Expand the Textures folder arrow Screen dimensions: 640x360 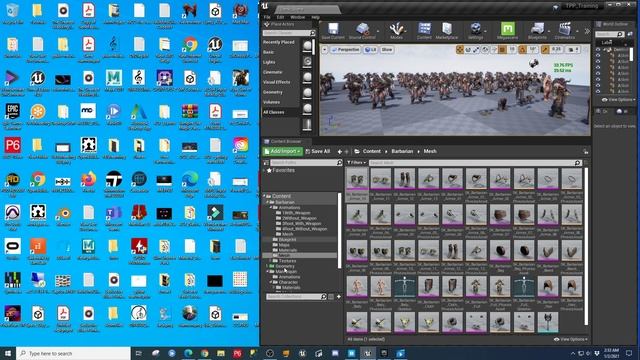pyautogui.click(x=271, y=260)
